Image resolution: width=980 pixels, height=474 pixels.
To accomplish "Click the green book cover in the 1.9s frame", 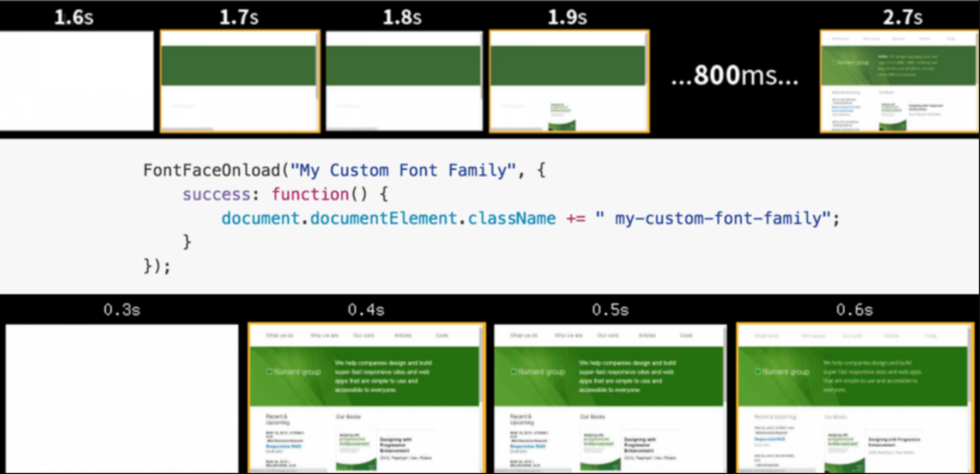I will tap(561, 117).
